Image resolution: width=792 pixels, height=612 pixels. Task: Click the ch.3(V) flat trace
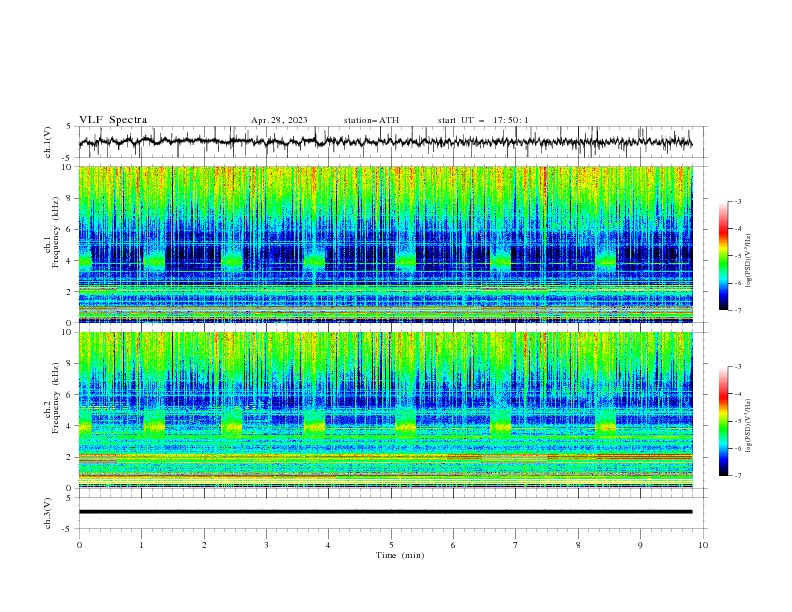(x=385, y=512)
